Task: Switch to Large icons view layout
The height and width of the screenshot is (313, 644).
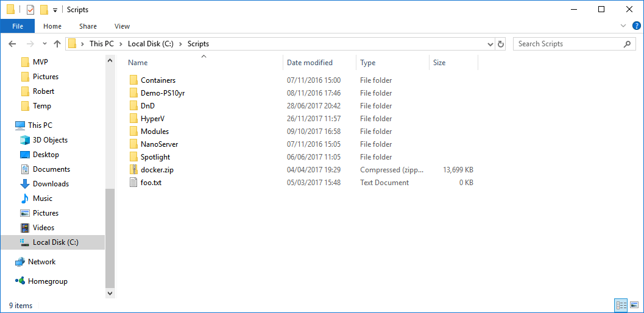Action: [634, 305]
